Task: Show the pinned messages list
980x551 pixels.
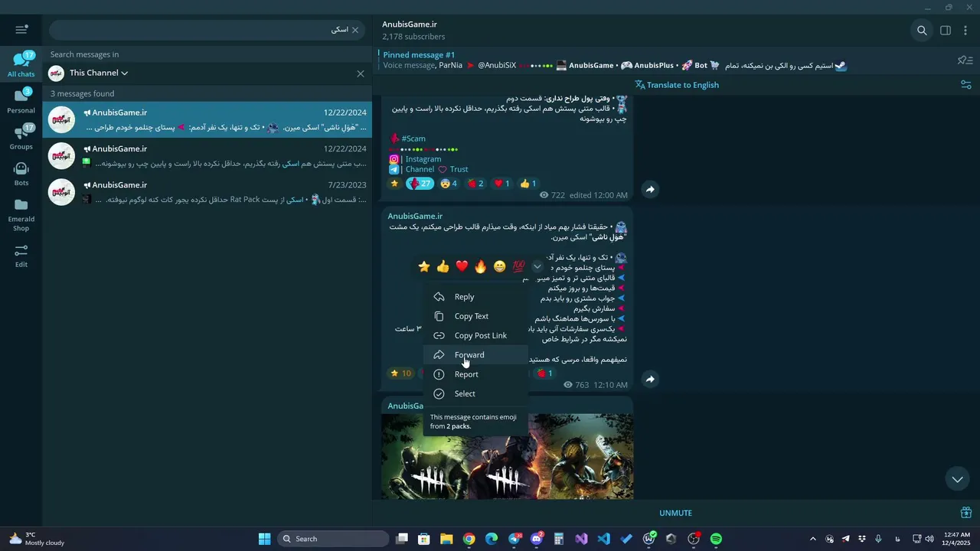Action: click(x=965, y=60)
